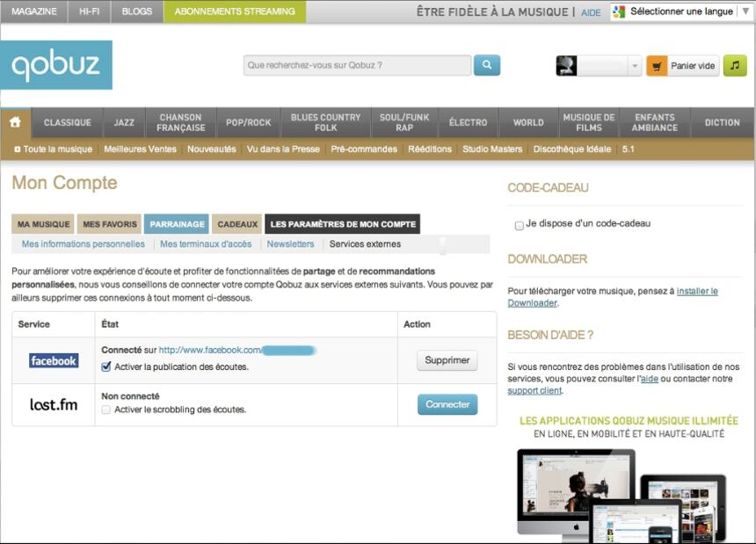Screen dimensions: 756x544
Task: Click the magnifier search button
Action: [x=487, y=65]
